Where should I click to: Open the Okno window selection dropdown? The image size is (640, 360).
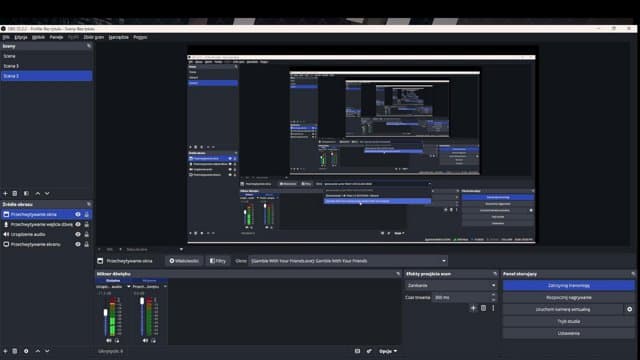point(348,261)
